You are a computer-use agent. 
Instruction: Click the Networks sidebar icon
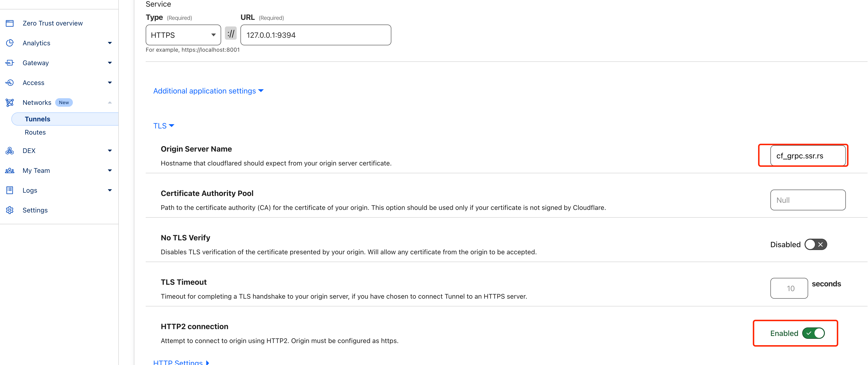pos(10,102)
